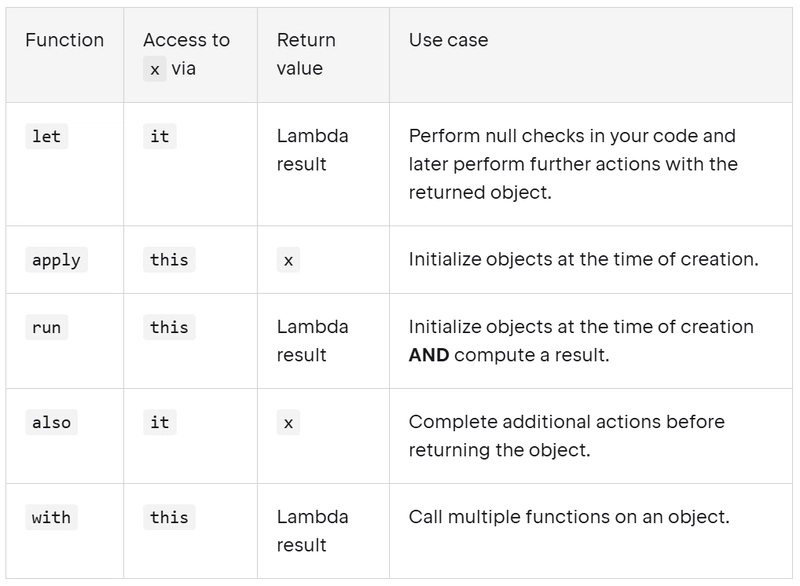Image resolution: width=800 pixels, height=586 pixels.
Task: Click the 'run' function code label
Action: coord(46,327)
